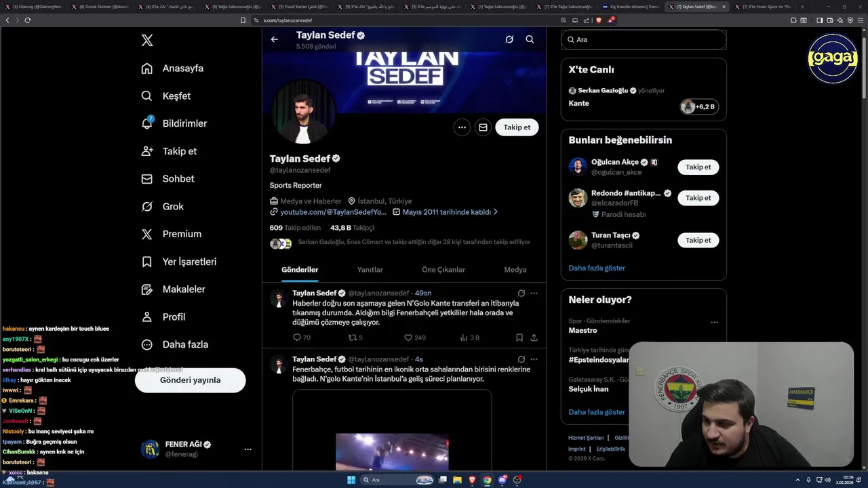Message Taylan Sedef via envelope icon
This screenshot has width=868, height=488.
click(x=483, y=127)
